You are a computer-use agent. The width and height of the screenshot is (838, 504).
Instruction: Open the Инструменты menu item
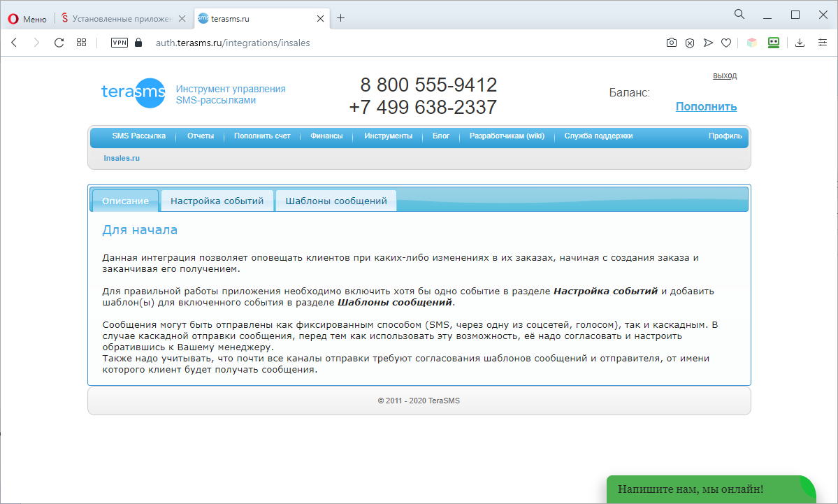pos(389,136)
